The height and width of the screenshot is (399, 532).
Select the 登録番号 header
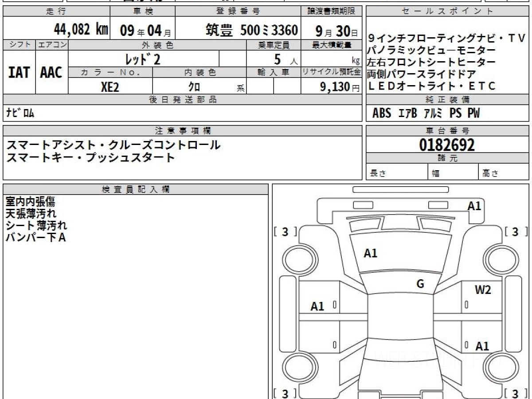click(239, 12)
